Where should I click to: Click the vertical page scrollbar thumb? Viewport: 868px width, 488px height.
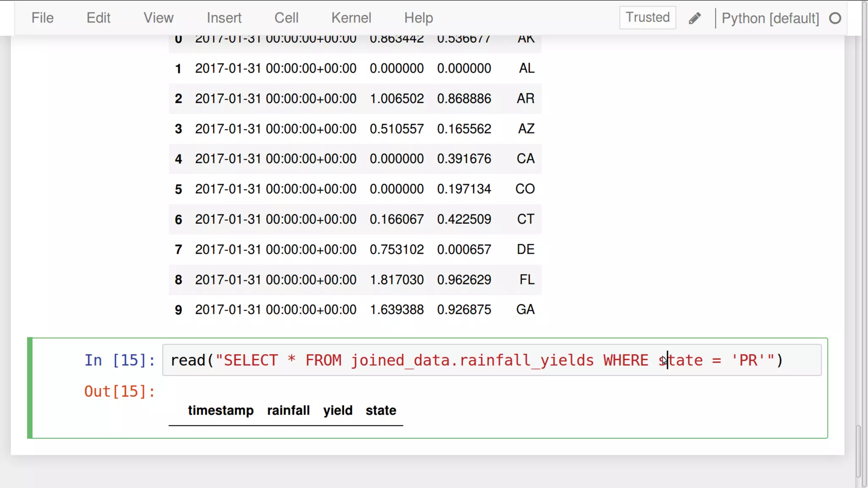(858, 451)
